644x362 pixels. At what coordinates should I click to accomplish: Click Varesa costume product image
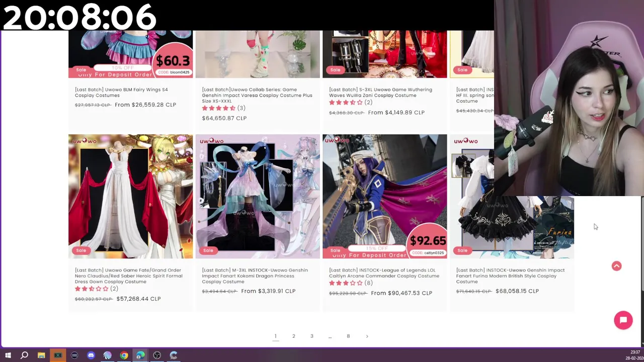258,54
